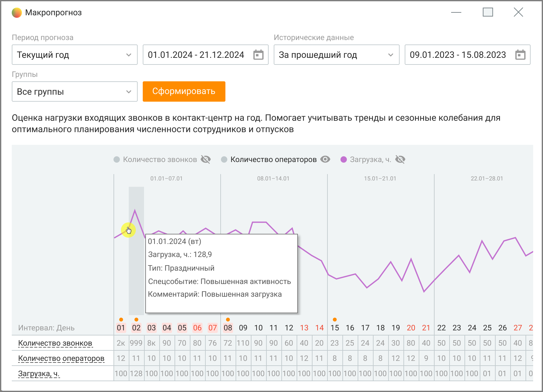Click the purple Загрузка legend color dot
This screenshot has height=392, width=543.
coord(344,159)
